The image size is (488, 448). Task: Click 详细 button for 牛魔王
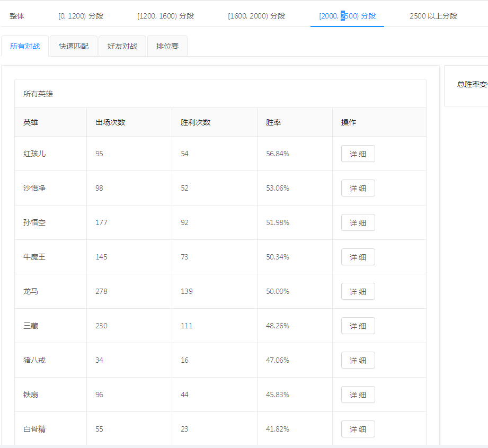(358, 257)
